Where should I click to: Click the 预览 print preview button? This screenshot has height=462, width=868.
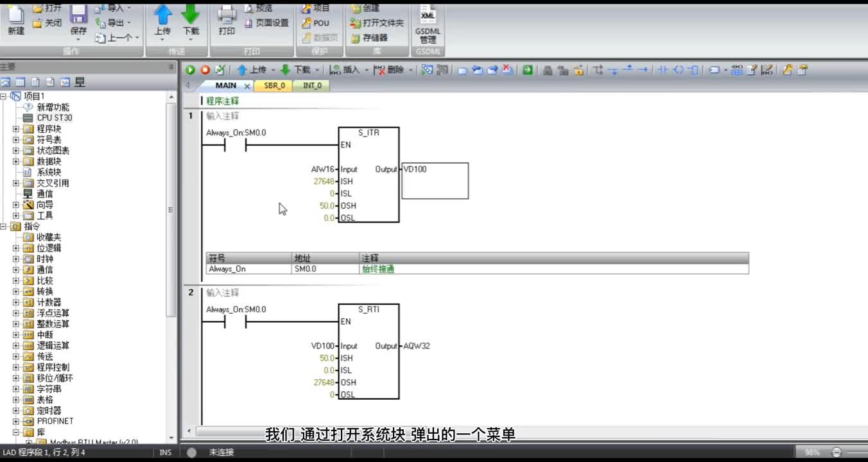pyautogui.click(x=258, y=8)
